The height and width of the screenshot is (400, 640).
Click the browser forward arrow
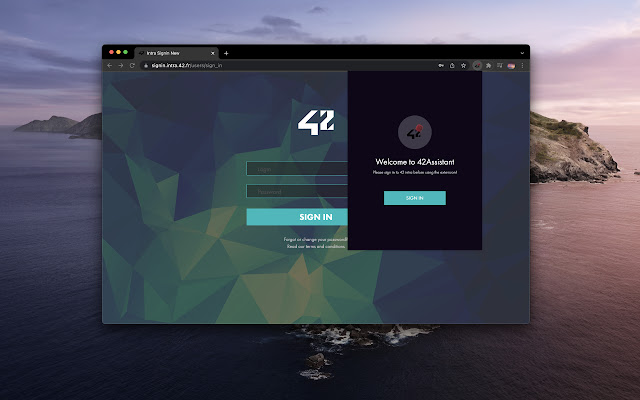(x=121, y=65)
